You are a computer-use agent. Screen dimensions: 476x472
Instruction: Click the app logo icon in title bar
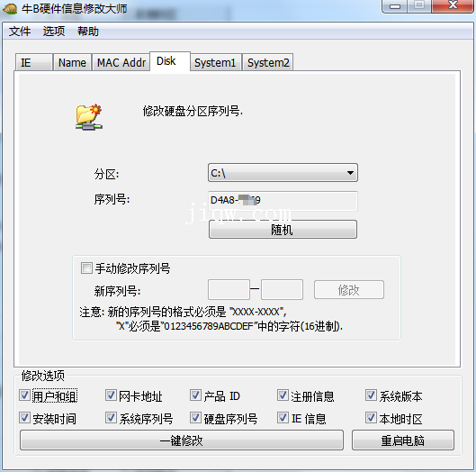10,9
